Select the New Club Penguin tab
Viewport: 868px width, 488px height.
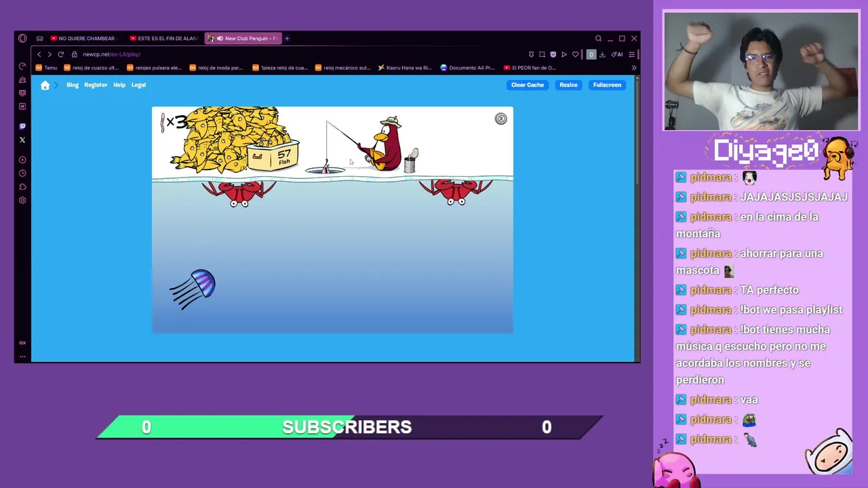click(243, 39)
